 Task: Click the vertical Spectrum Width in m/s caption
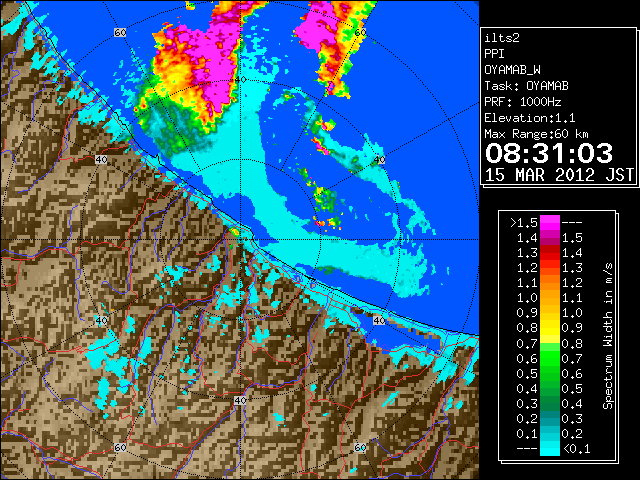pos(608,336)
